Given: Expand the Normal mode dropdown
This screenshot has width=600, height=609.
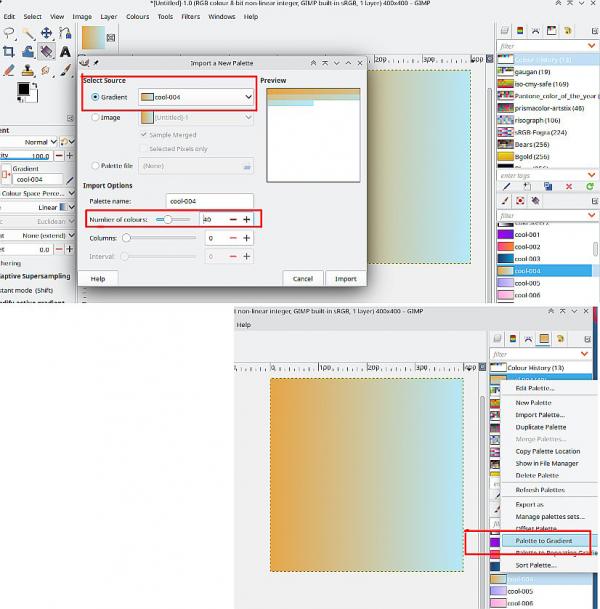Looking at the screenshot, I should coord(41,142).
